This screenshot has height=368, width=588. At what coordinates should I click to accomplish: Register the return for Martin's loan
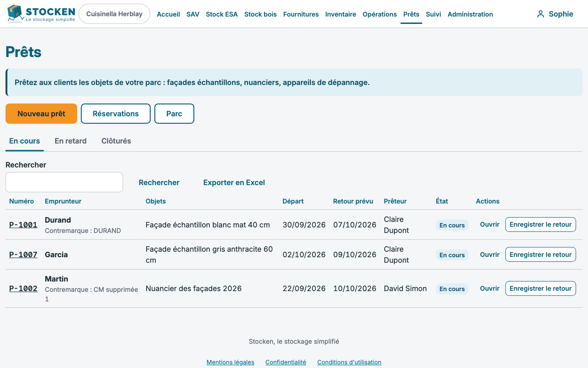click(541, 289)
